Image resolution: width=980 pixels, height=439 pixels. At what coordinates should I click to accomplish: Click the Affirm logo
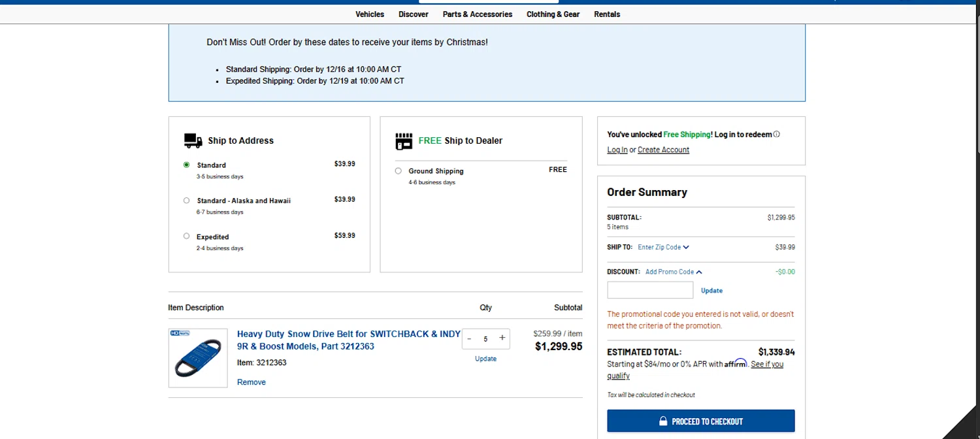click(x=736, y=363)
